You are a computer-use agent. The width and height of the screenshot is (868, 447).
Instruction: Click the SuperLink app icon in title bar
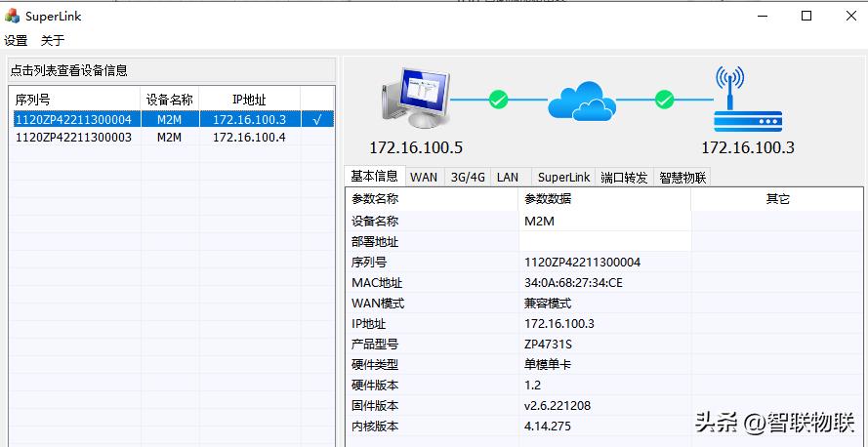point(12,16)
